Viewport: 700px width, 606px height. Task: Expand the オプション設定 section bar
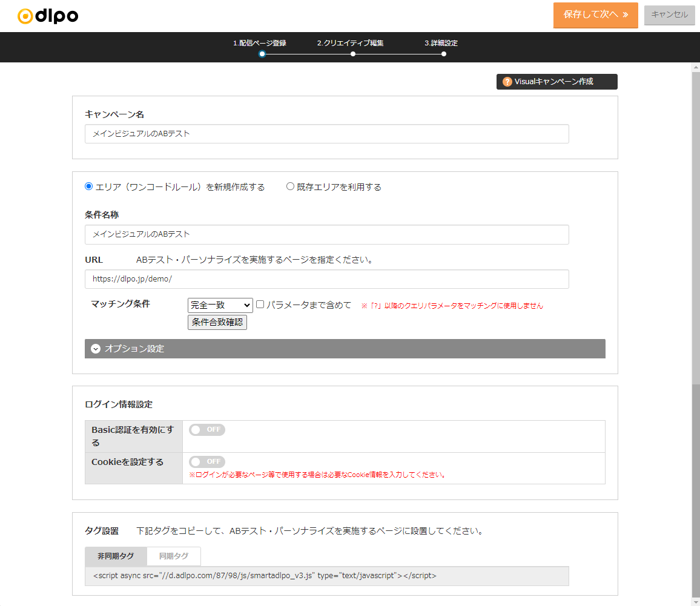coord(345,349)
